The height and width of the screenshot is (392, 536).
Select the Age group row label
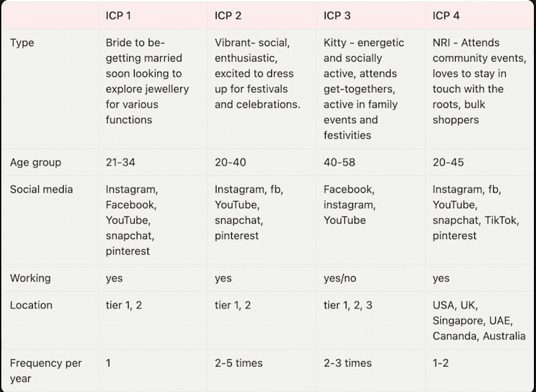[x=36, y=162]
